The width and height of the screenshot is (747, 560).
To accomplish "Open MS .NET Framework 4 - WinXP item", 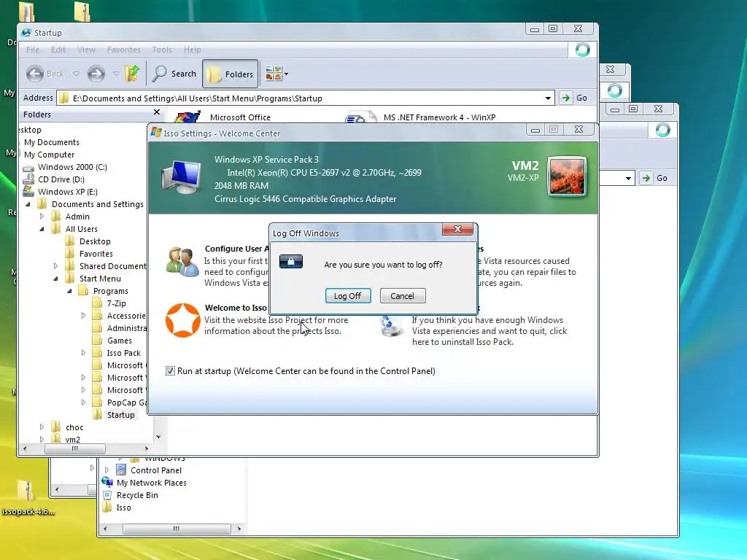I will [x=439, y=117].
